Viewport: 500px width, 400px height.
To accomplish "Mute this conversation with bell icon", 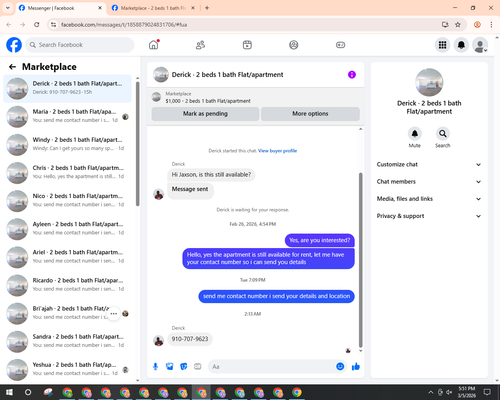I will (x=415, y=134).
